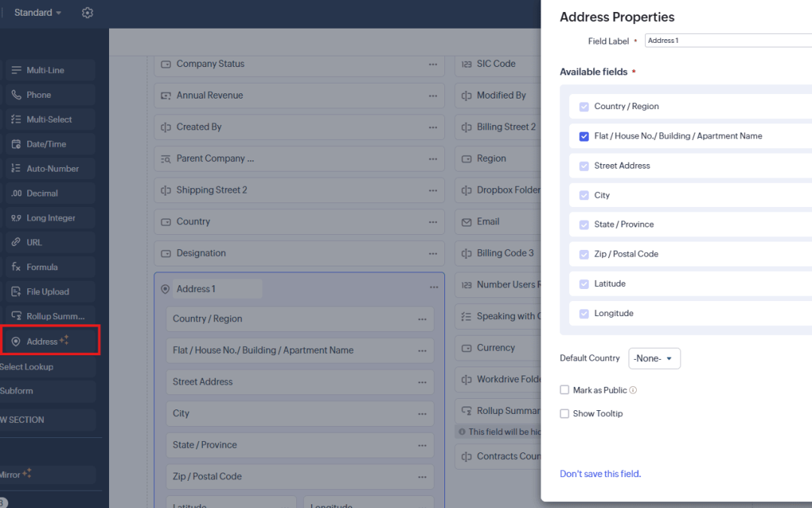Select the File Upload field type
Image resolution: width=812 pixels, height=508 pixels.
50,292
